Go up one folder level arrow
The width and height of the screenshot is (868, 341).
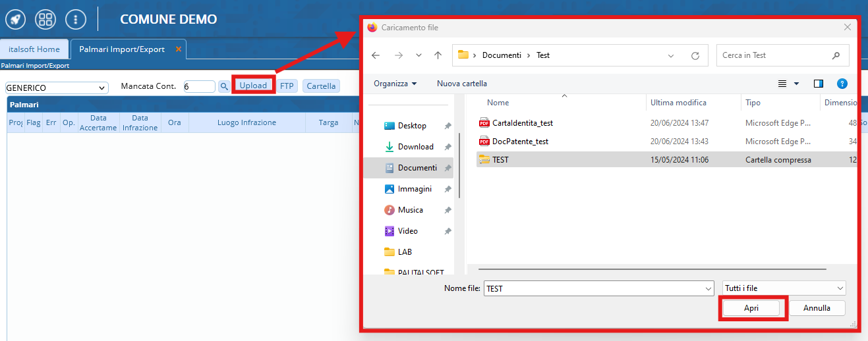point(438,56)
